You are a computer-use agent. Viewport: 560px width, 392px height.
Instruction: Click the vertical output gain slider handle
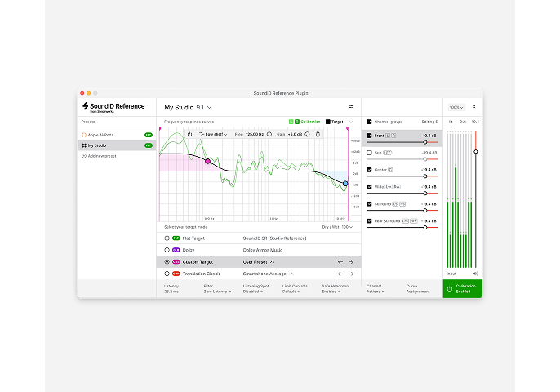(476, 152)
